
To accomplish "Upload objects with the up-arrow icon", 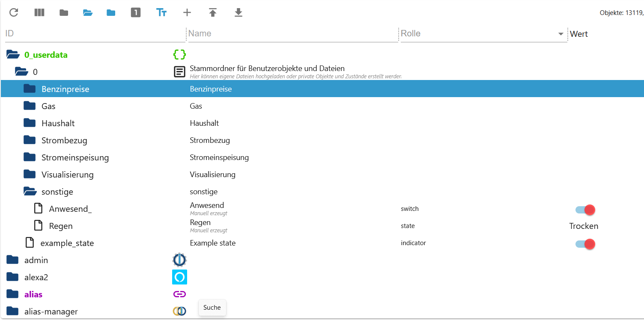I will pyautogui.click(x=213, y=13).
